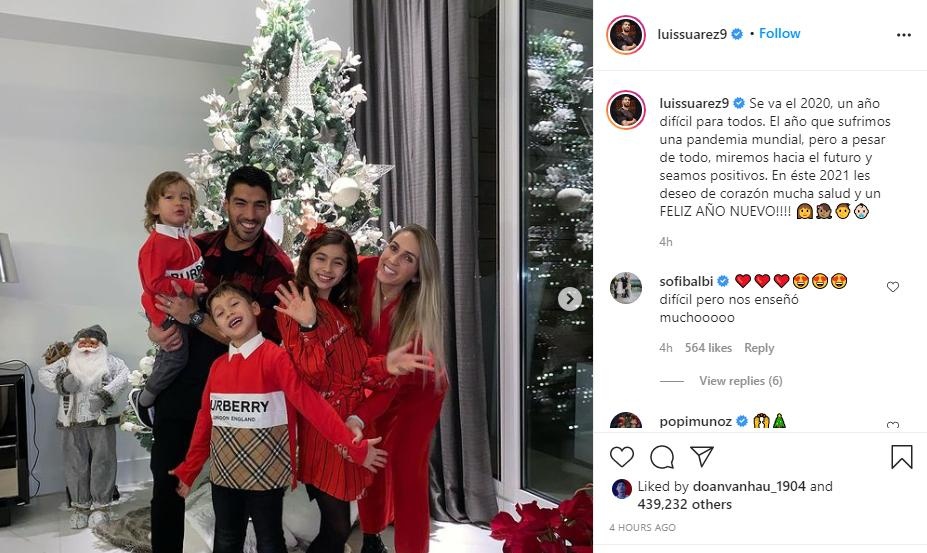Like popimunoz's comment heart
927x553 pixels.
point(893,425)
